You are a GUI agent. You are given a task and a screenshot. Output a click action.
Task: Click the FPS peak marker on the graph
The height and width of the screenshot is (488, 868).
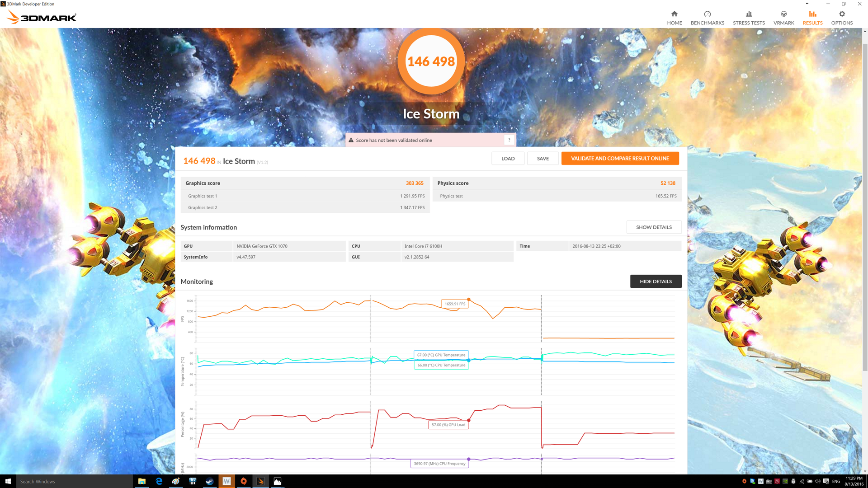tap(469, 300)
